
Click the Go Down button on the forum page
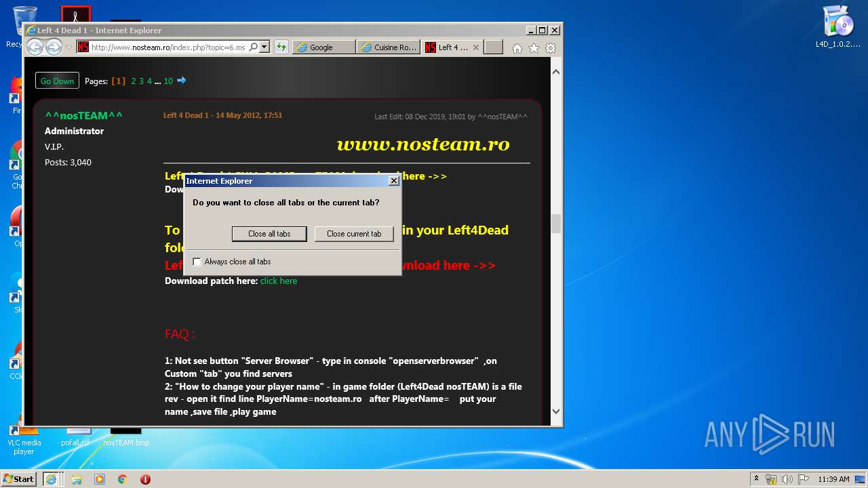tap(57, 81)
